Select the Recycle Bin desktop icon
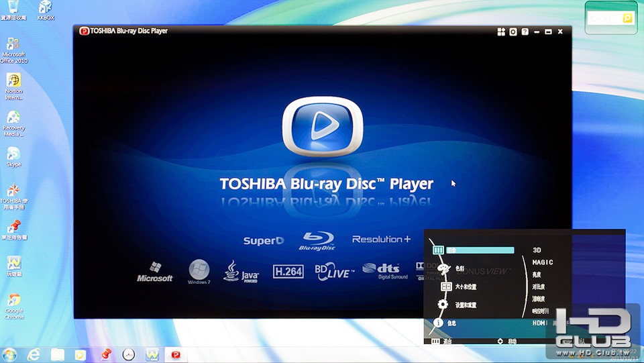Image resolution: width=644 pixels, height=363 pixels. tap(13, 10)
